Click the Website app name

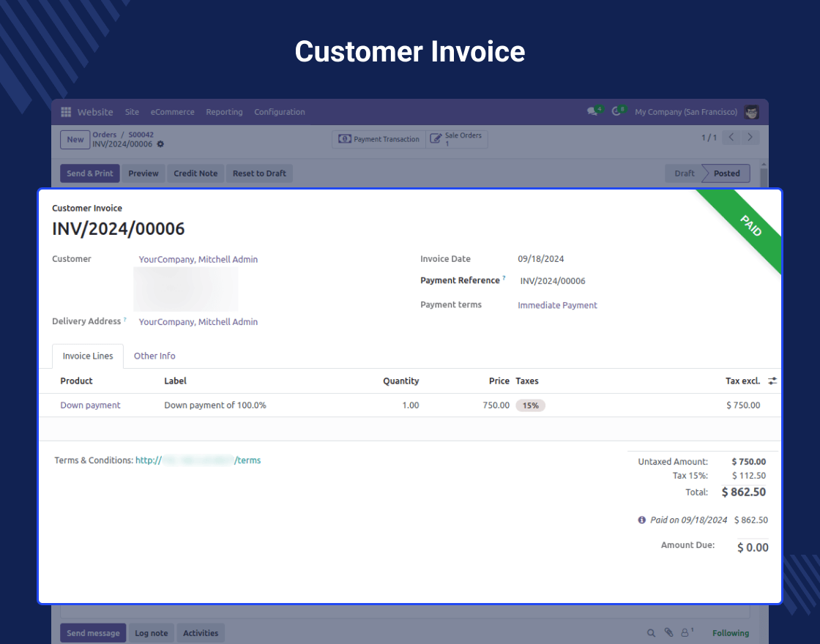click(95, 112)
